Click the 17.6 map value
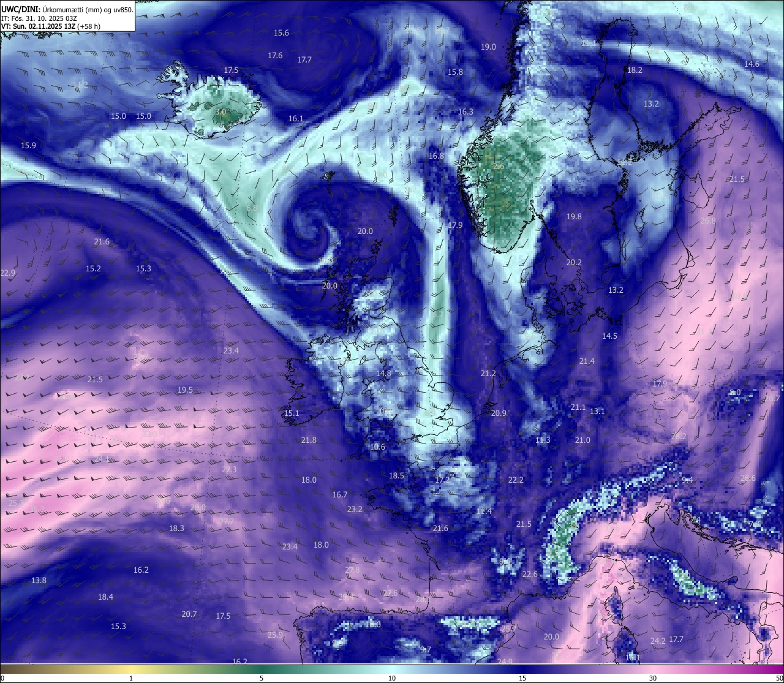Screen dimensions: 784x683 275,56
